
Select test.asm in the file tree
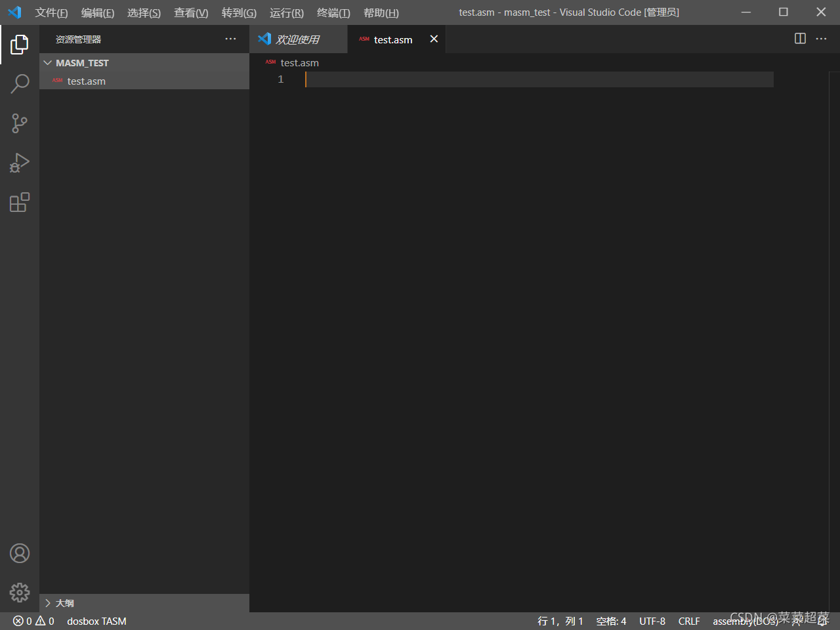(x=144, y=81)
